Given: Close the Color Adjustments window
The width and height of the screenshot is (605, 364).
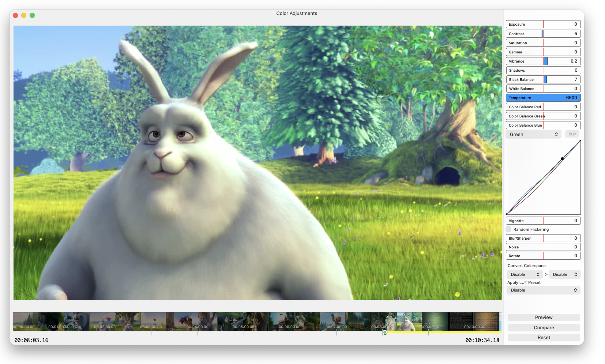Looking at the screenshot, I should tap(15, 15).
